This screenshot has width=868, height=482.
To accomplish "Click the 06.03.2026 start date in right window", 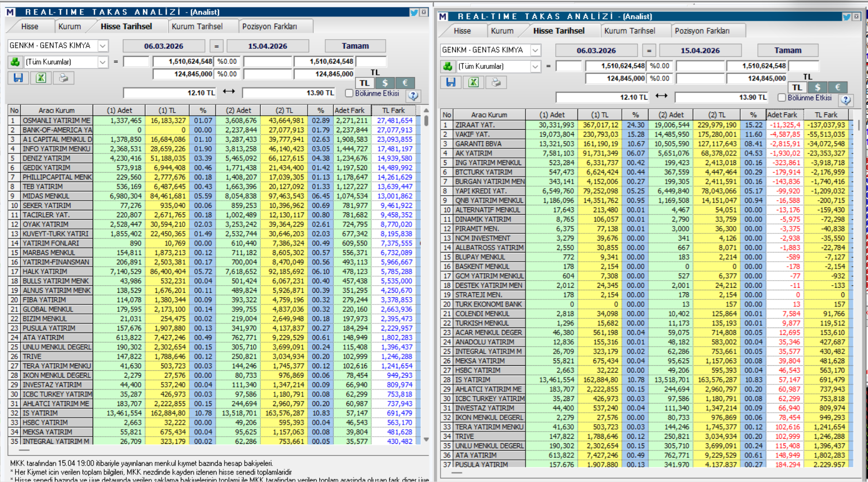I will [x=596, y=50].
